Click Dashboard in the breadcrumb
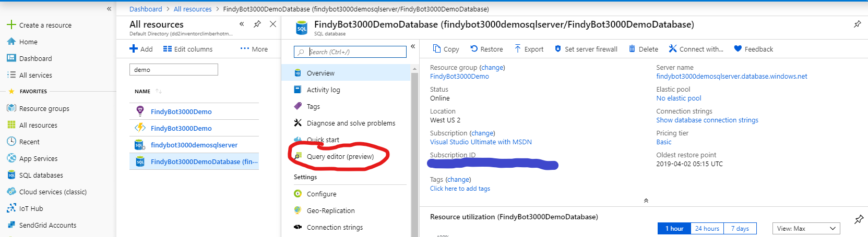The image size is (868, 237). point(146,9)
